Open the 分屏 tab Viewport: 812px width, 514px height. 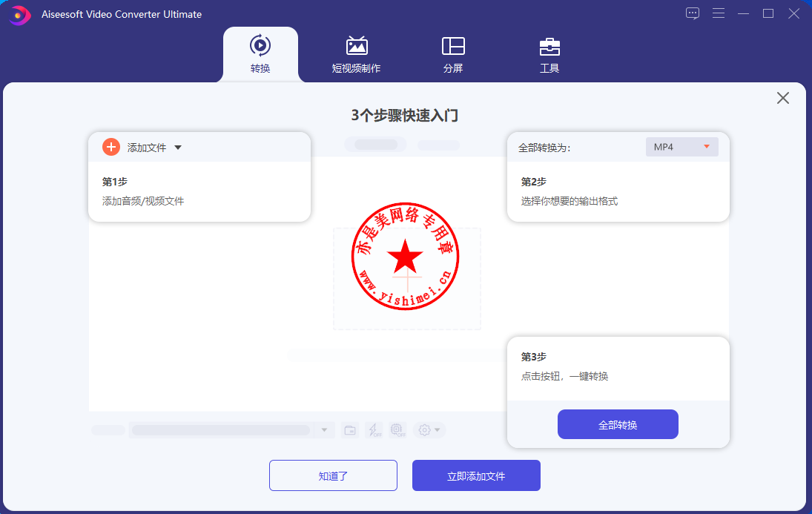453,55
